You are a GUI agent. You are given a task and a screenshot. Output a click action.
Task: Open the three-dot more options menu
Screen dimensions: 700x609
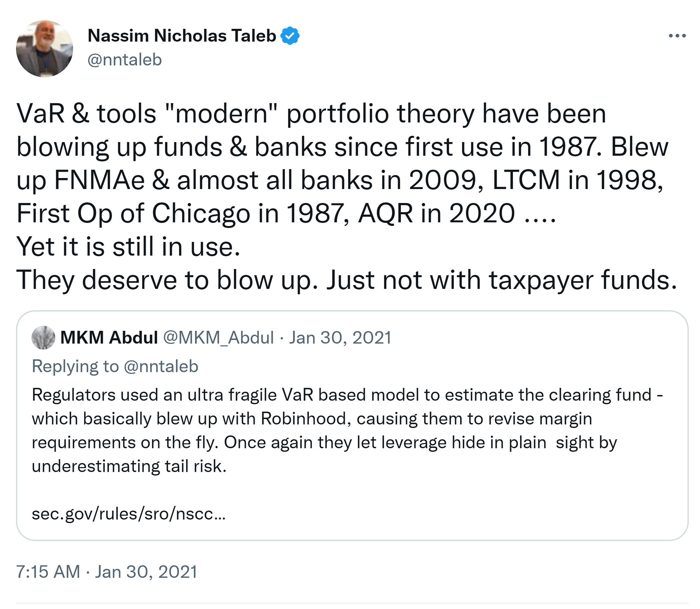677,36
